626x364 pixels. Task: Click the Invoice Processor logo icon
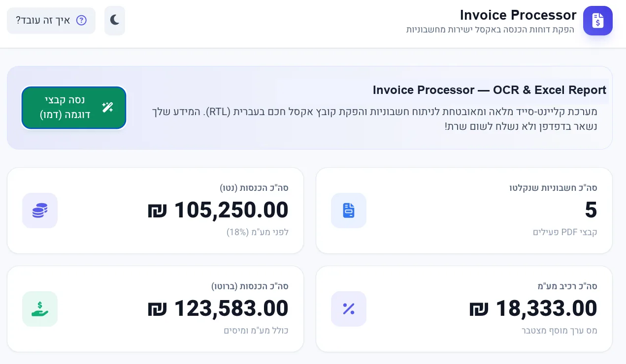(597, 21)
